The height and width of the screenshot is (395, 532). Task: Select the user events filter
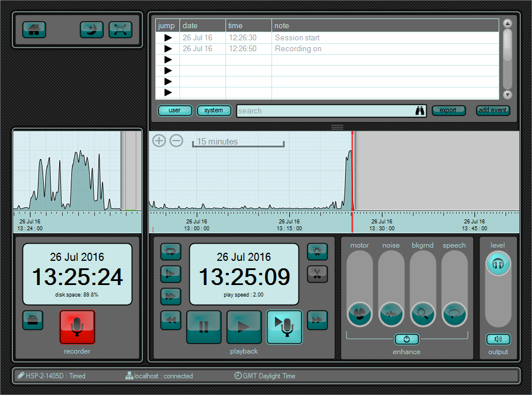pyautogui.click(x=175, y=111)
